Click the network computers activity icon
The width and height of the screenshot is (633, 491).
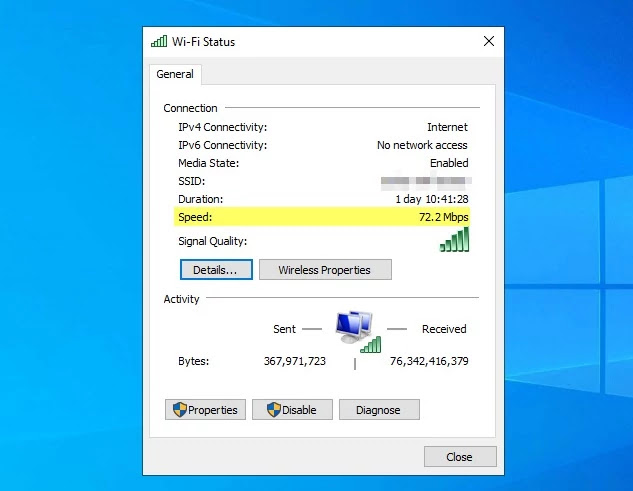pyautogui.click(x=358, y=332)
